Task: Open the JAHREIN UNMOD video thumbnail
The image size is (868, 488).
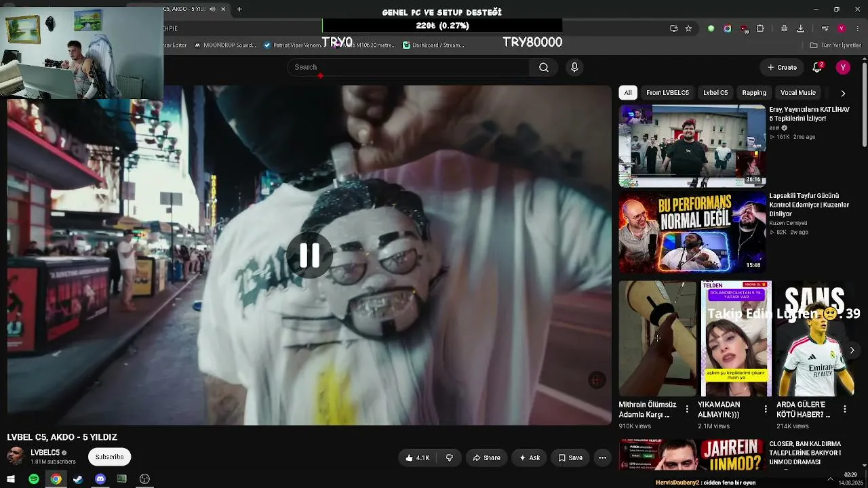Action: coord(692,455)
